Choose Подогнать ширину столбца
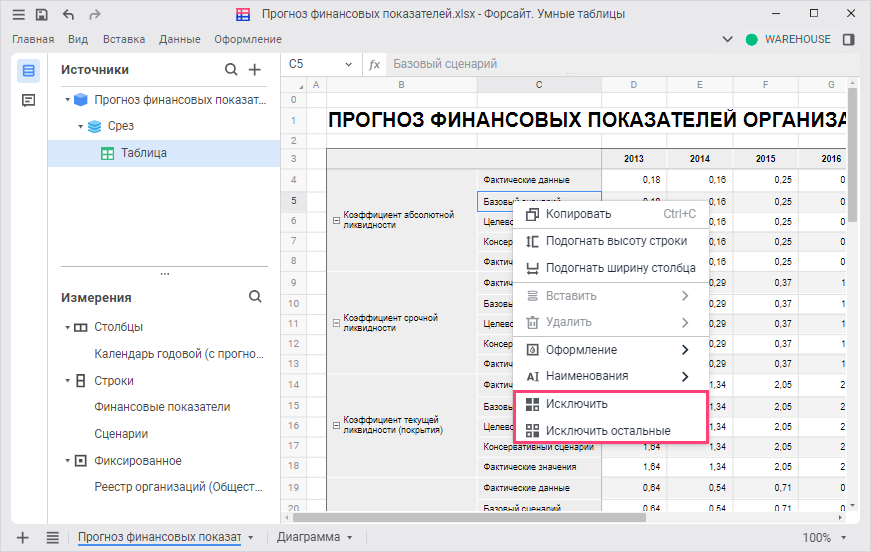Image resolution: width=871 pixels, height=552 pixels. pyautogui.click(x=610, y=268)
